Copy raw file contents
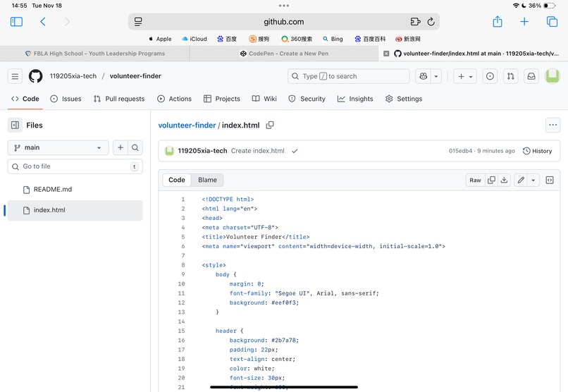This screenshot has height=392, width=568. coord(491,180)
